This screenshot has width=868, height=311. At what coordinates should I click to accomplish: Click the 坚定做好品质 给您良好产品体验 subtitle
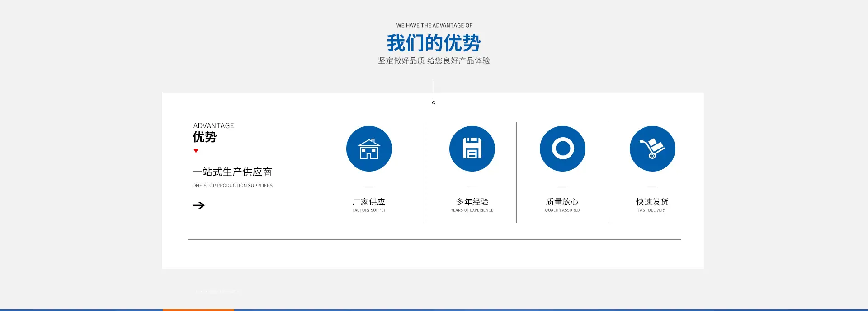[x=434, y=60]
